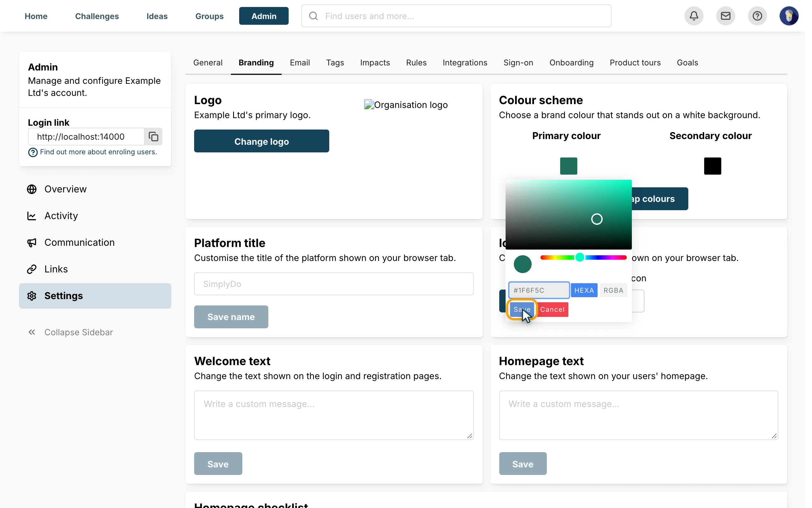Click the Save name button
The height and width of the screenshot is (508, 812).
(231, 317)
